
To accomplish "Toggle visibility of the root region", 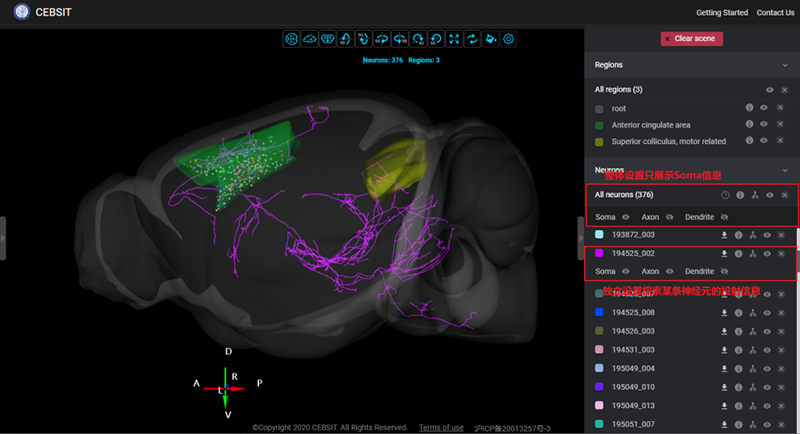I will pyautogui.click(x=764, y=108).
